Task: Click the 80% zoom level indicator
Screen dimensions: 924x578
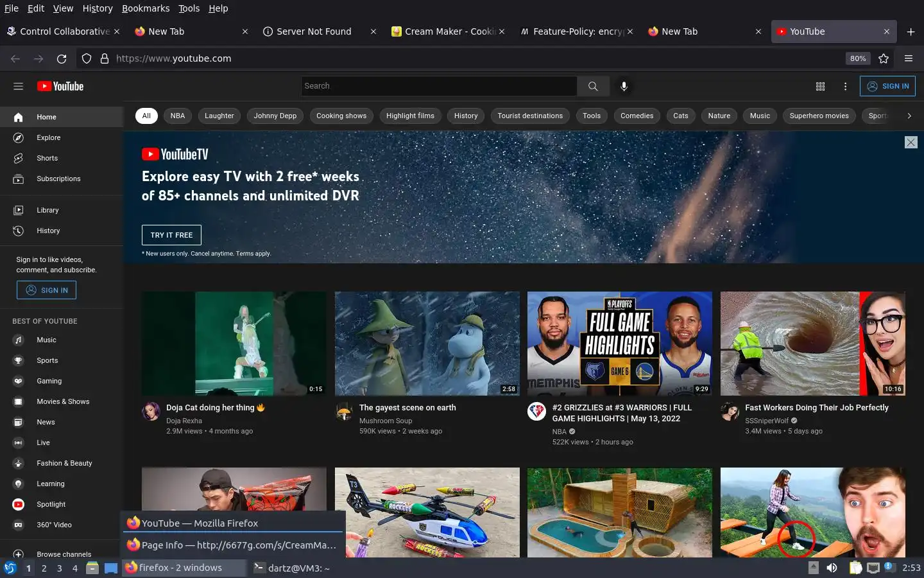Action: tap(858, 58)
